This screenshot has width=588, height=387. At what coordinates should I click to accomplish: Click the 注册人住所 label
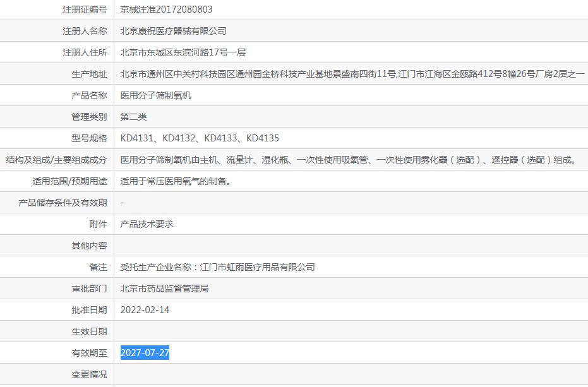pyautogui.click(x=85, y=52)
